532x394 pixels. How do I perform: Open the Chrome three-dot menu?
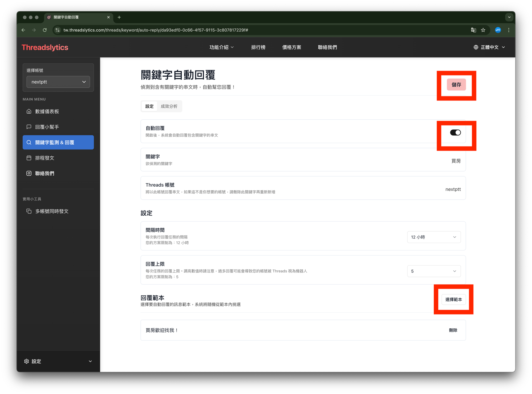509,30
